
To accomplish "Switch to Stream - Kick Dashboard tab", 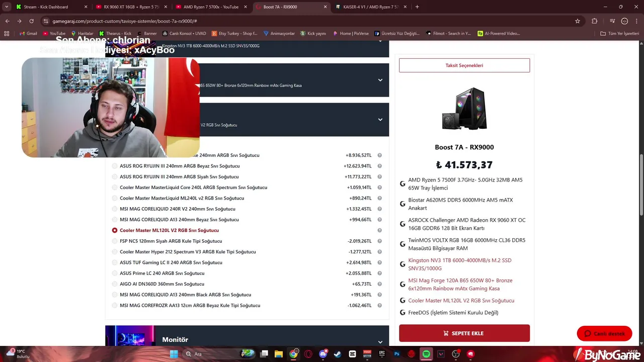I will pos(50,7).
